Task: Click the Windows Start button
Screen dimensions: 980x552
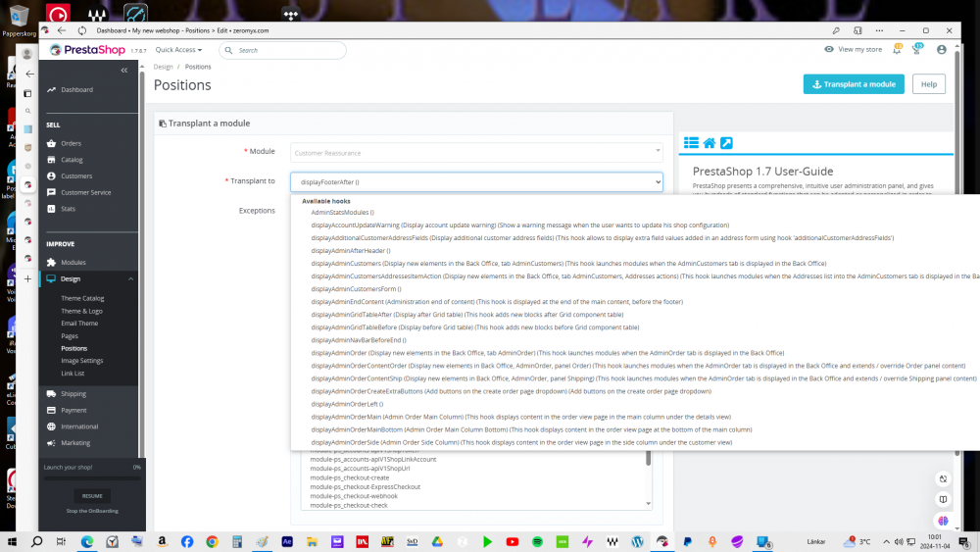Action: pyautogui.click(x=12, y=541)
